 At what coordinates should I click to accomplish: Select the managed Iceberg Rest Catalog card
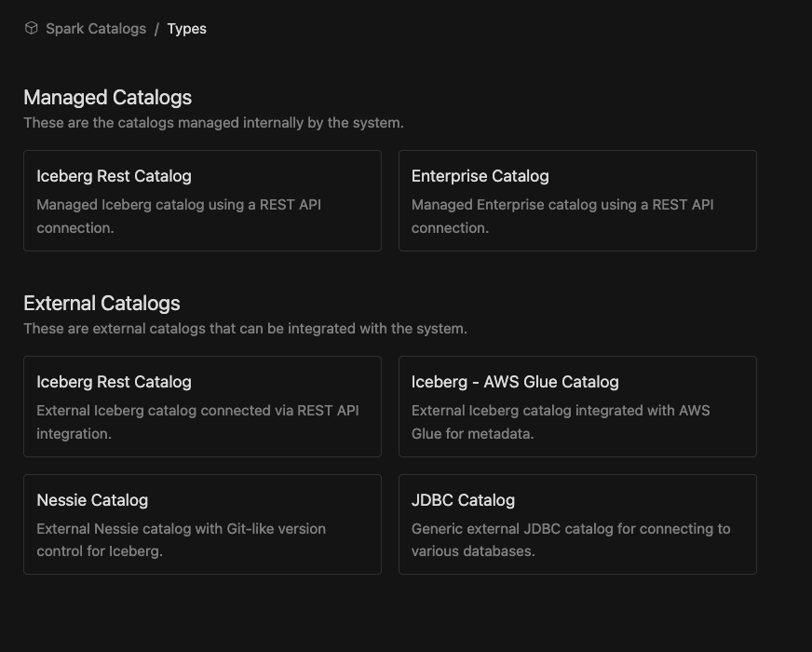click(x=203, y=199)
